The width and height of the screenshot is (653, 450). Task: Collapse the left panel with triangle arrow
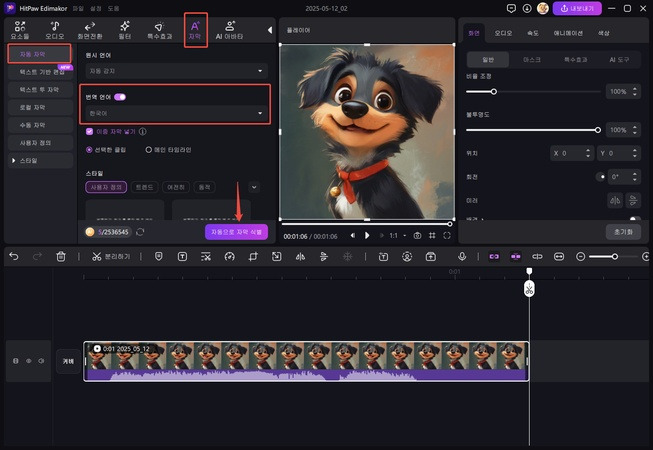(x=270, y=30)
